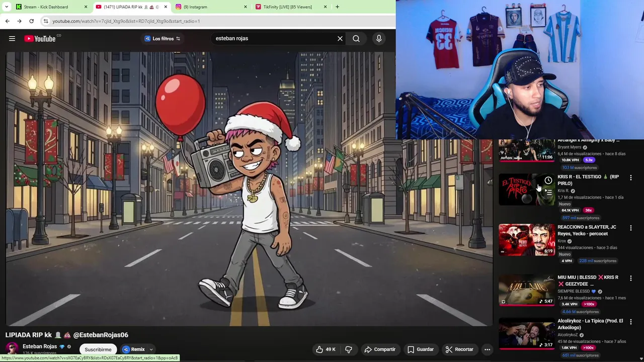The height and width of the screenshot is (362, 644).
Task: Open the MIU MIU video thumbnail
Action: (x=527, y=290)
